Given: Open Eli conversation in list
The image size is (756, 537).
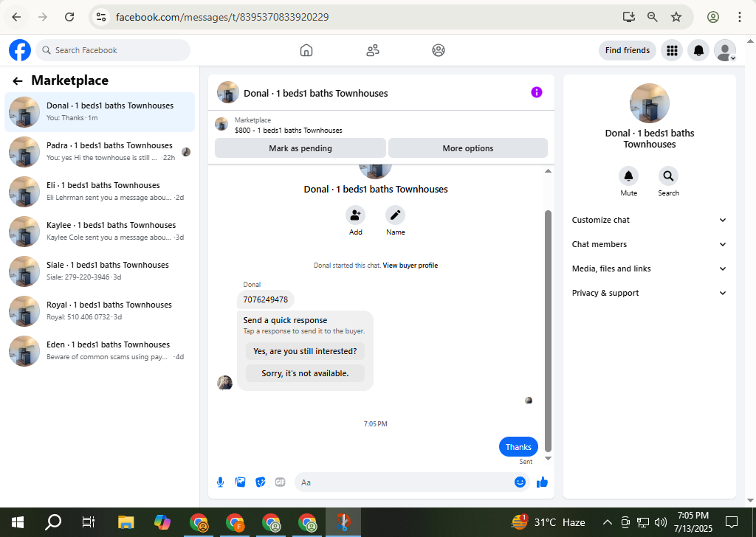Looking at the screenshot, I should [100, 192].
